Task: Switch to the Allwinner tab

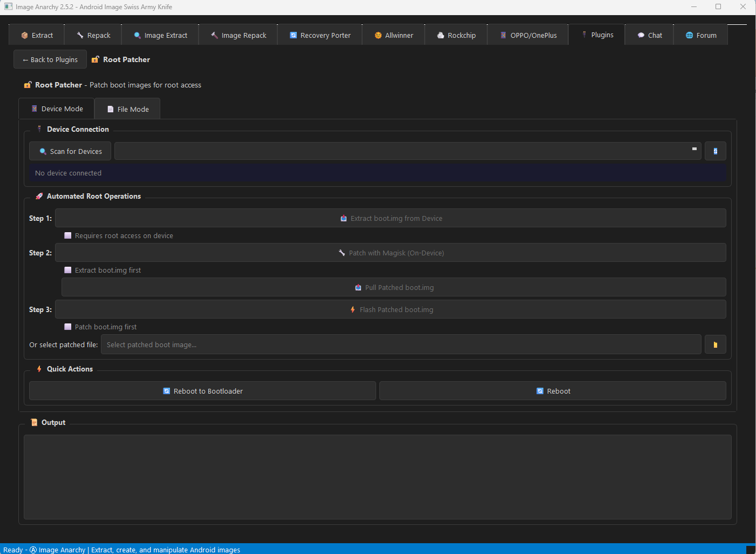Action: coord(393,35)
